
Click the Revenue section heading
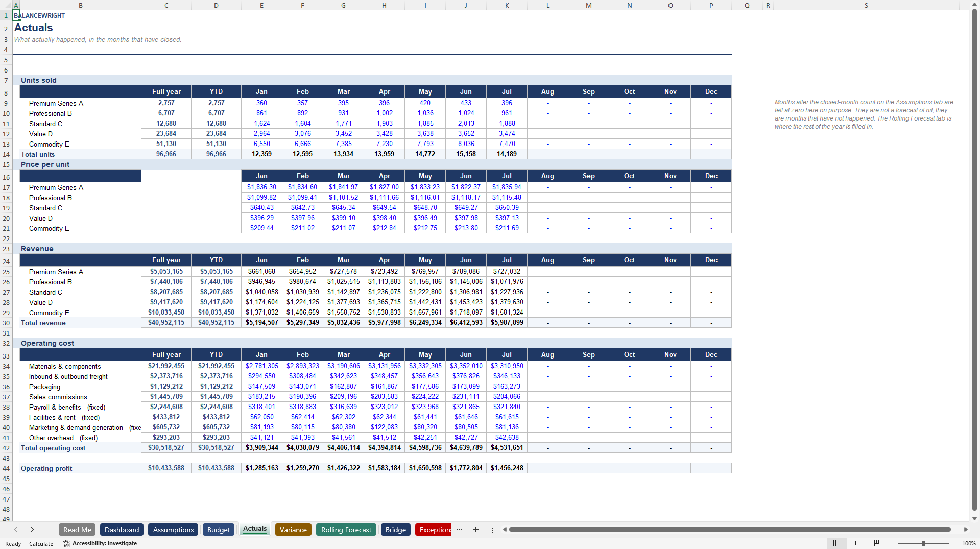tap(37, 249)
